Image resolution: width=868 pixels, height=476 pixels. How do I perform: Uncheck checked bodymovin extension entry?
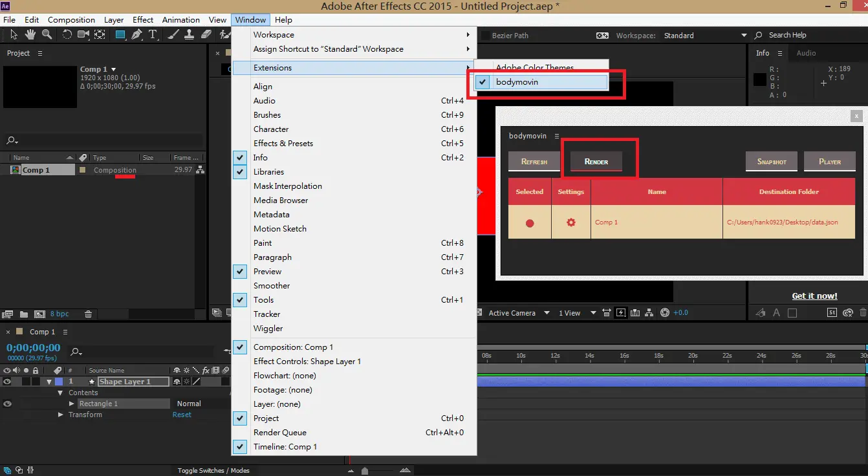coord(541,81)
